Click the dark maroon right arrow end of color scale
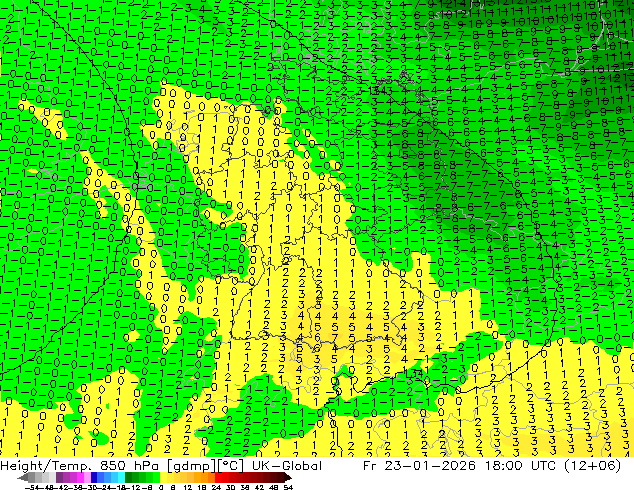Image resolution: width=634 pixels, height=490 pixels. [288, 477]
